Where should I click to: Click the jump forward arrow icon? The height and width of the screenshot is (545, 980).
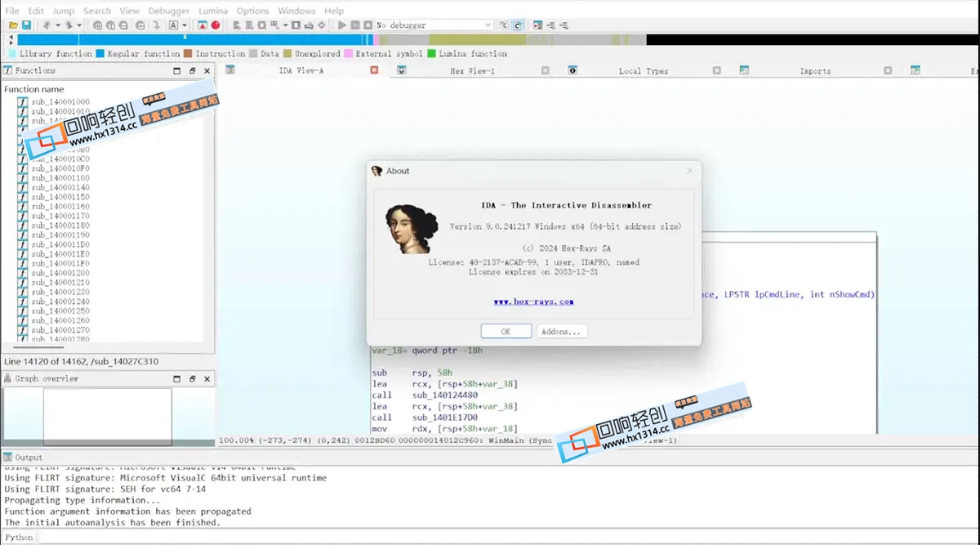coord(69,25)
